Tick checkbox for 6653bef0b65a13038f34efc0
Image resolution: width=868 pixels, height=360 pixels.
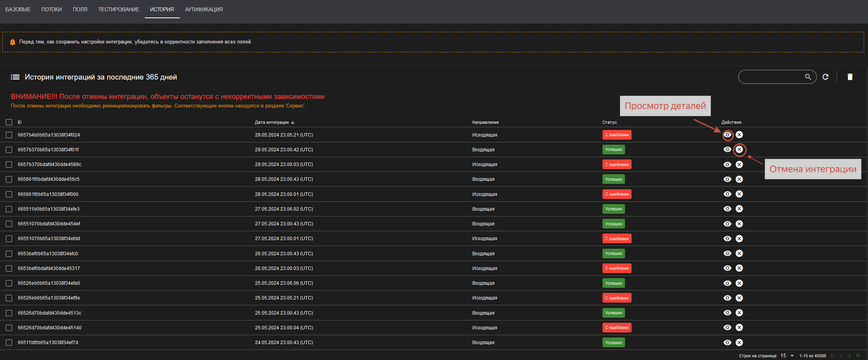pos(9,254)
